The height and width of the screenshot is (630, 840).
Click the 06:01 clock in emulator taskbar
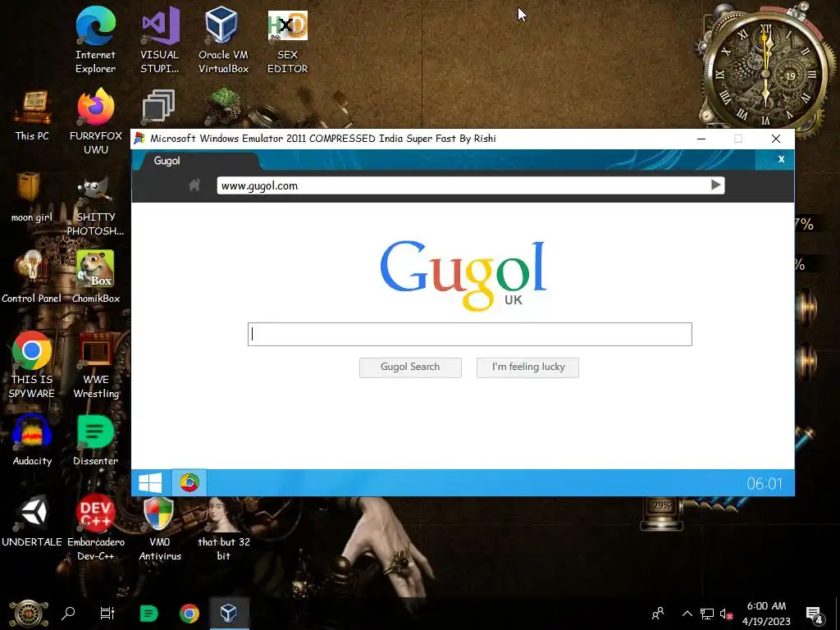tap(765, 484)
